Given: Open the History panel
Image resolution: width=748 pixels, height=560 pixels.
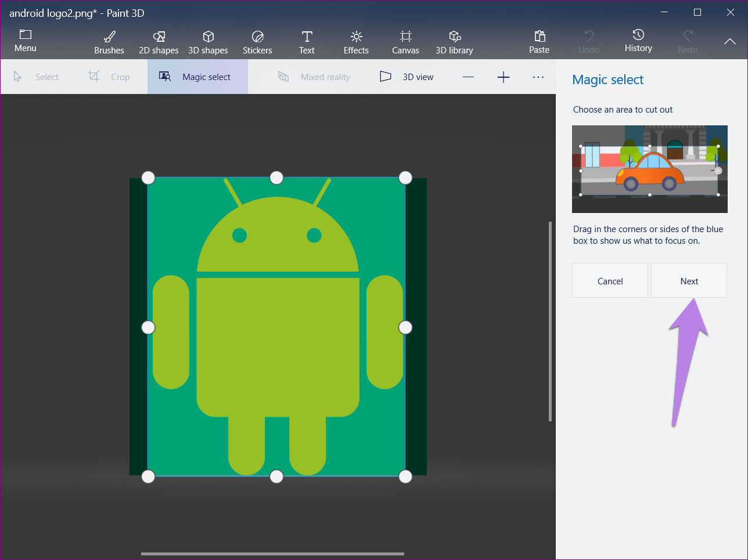Looking at the screenshot, I should tap(638, 41).
